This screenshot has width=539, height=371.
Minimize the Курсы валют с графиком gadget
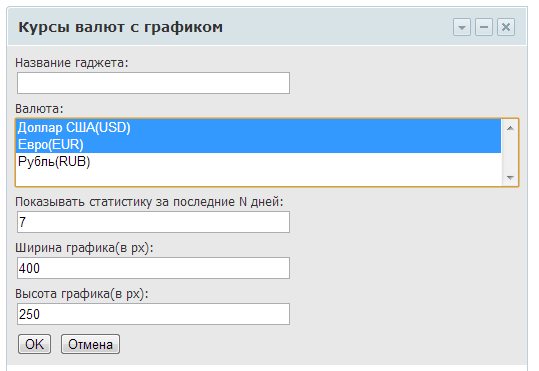point(484,27)
